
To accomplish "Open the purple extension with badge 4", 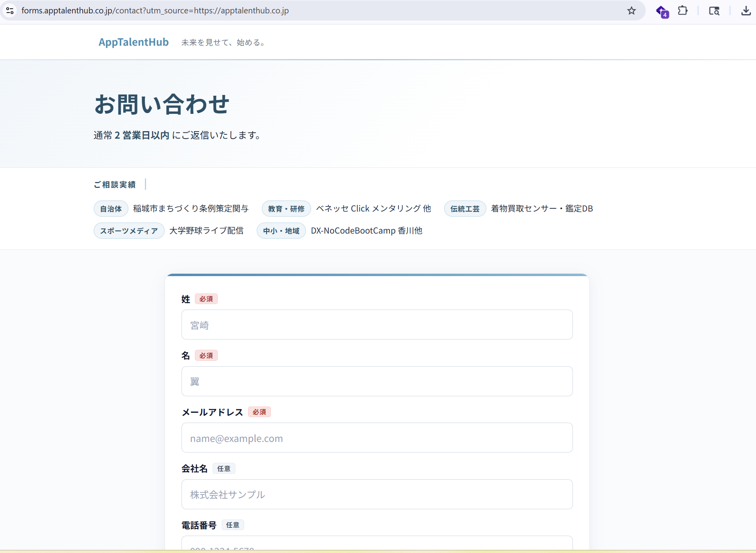I will pyautogui.click(x=662, y=11).
